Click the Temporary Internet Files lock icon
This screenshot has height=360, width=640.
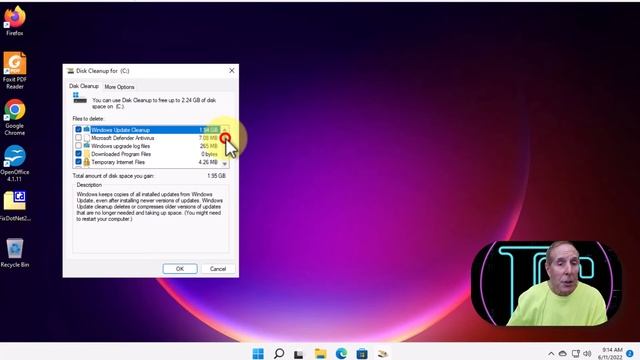tap(87, 162)
